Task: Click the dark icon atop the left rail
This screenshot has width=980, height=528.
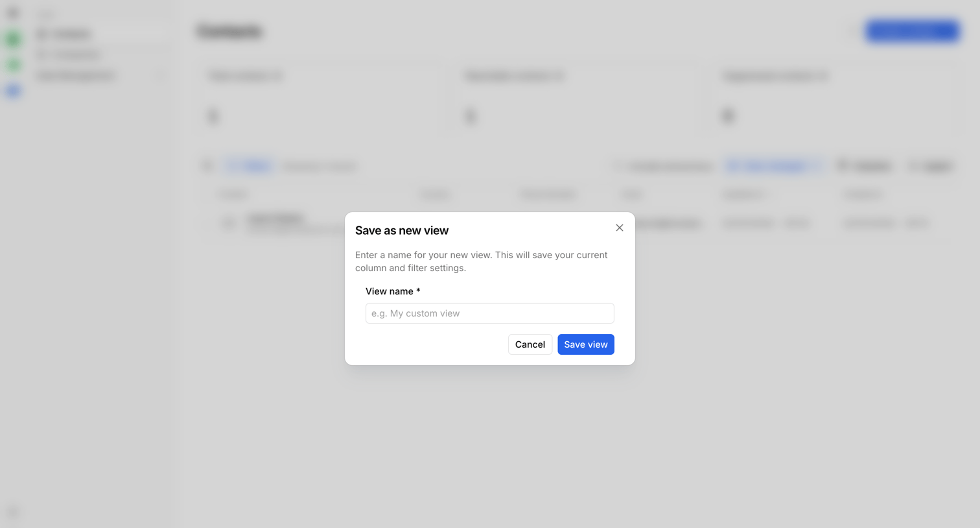Action: [x=14, y=13]
